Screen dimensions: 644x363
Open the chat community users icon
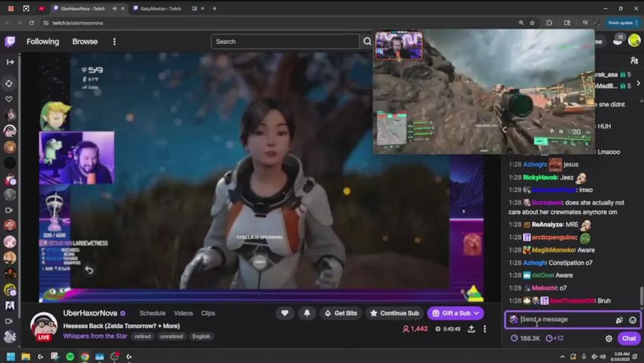click(x=634, y=60)
